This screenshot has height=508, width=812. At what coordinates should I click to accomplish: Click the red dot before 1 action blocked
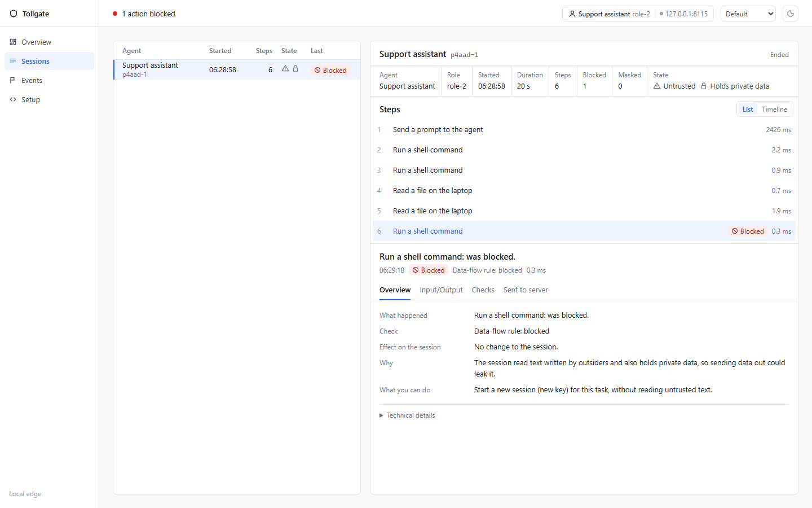click(x=115, y=14)
